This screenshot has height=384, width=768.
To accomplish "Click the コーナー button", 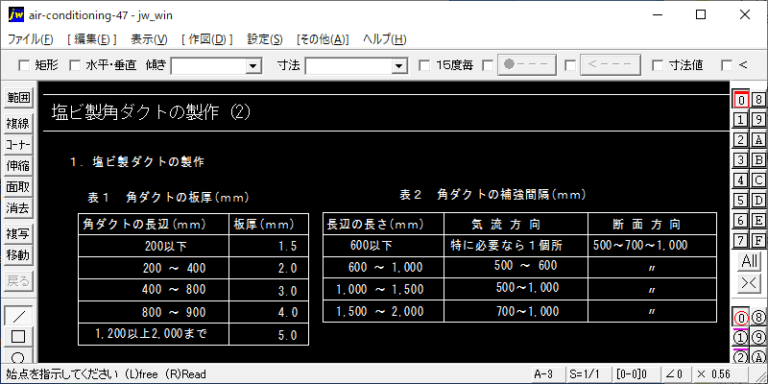I will click(x=18, y=145).
